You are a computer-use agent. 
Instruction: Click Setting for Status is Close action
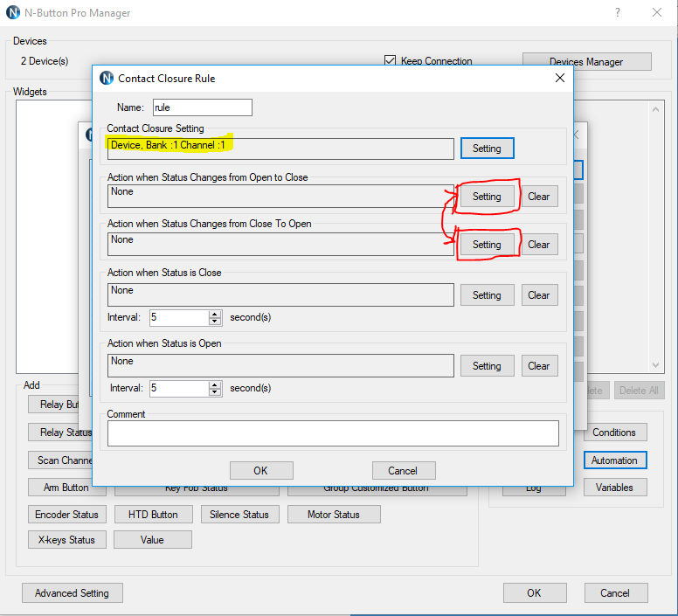point(487,295)
